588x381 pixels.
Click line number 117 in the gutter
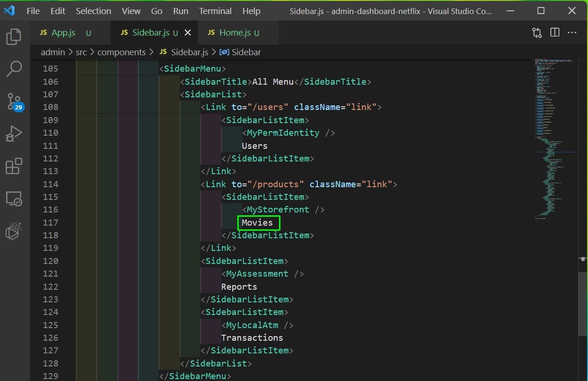pos(51,223)
